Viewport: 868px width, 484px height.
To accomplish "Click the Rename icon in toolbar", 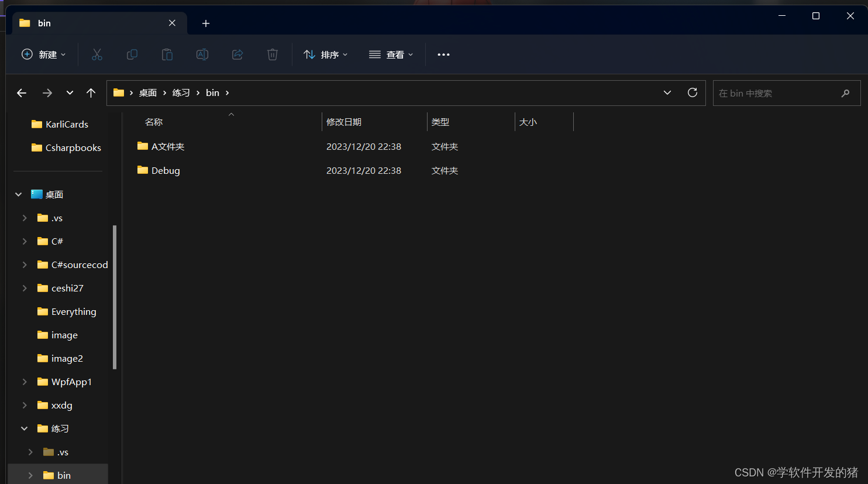I will pyautogui.click(x=202, y=54).
